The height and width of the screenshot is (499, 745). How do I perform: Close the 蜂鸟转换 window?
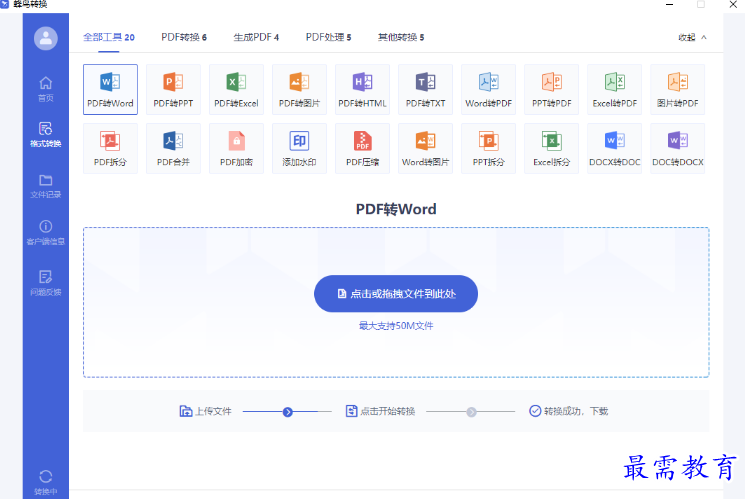coord(733,5)
